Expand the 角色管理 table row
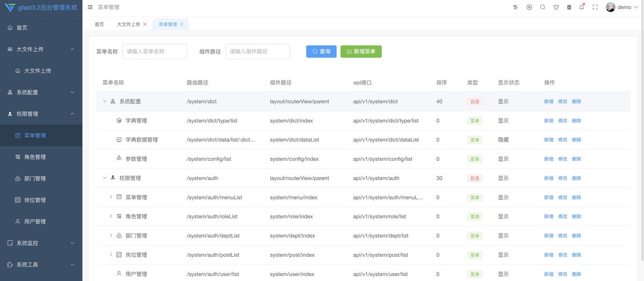The image size is (644, 281). [x=111, y=216]
